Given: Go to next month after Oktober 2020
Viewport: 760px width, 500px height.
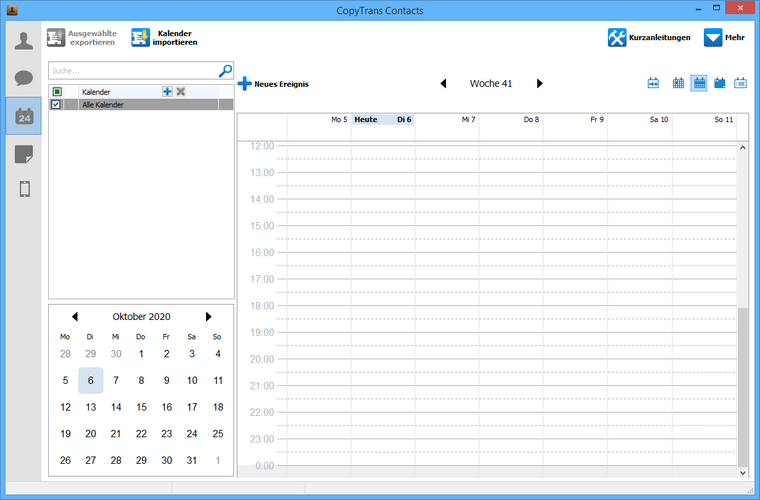Looking at the screenshot, I should pos(208,316).
